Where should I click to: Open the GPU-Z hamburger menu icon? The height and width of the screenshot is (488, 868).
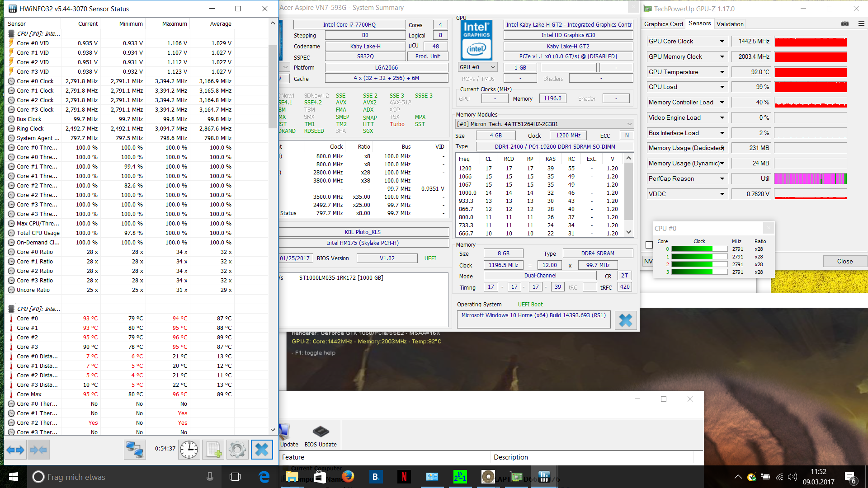coord(861,24)
